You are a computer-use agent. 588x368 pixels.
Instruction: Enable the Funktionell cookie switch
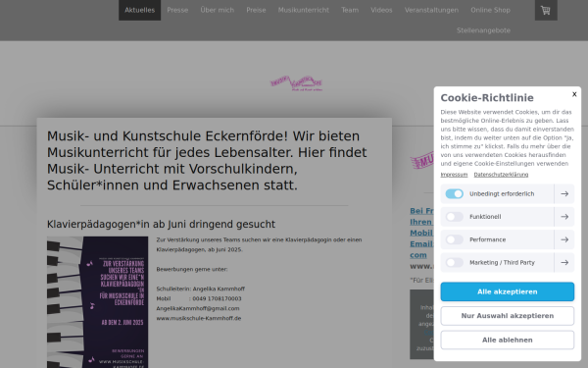tap(454, 217)
